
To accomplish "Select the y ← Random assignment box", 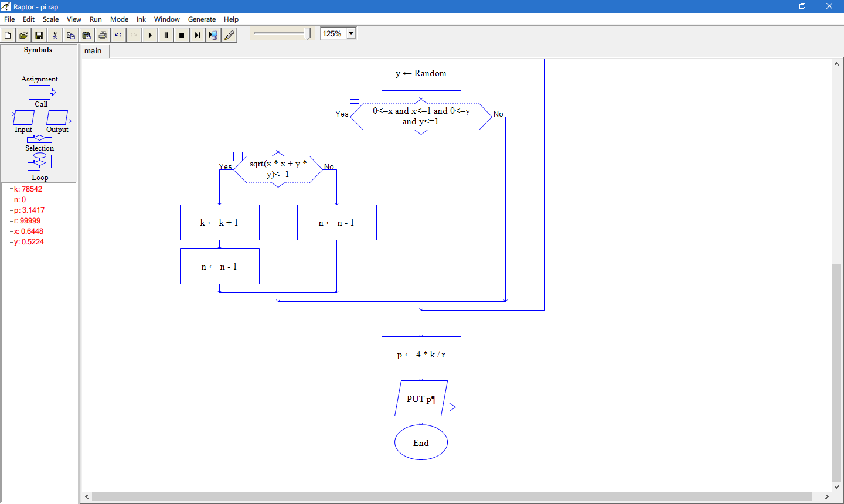I will 421,74.
